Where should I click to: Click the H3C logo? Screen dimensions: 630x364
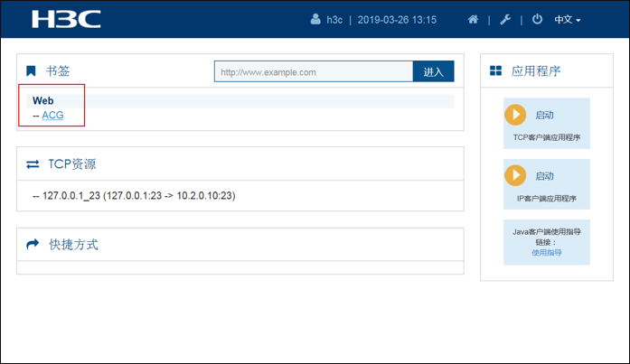tap(66, 19)
